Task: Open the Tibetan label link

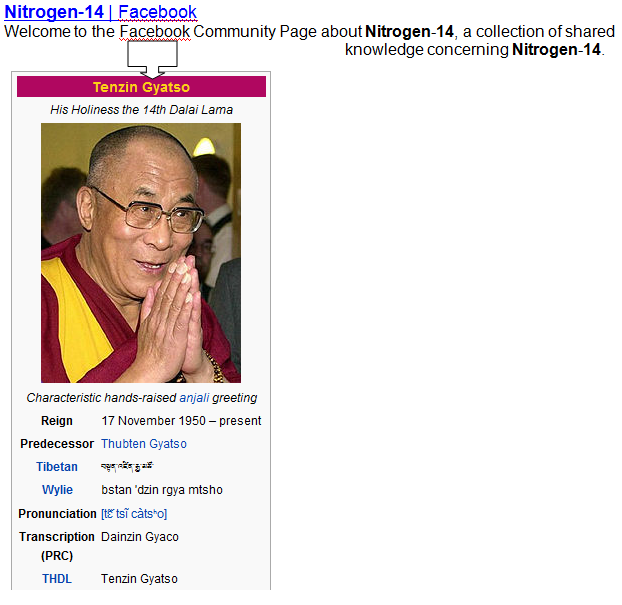Action: [57, 467]
